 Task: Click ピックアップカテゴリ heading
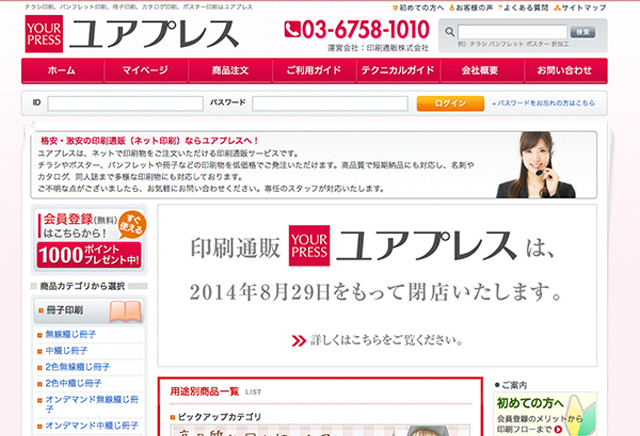(220, 417)
